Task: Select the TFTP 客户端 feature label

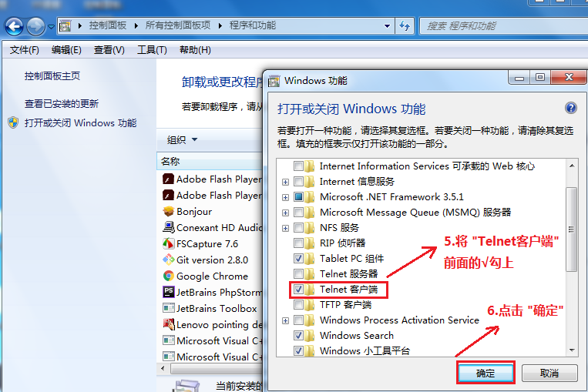Action: pyautogui.click(x=345, y=305)
